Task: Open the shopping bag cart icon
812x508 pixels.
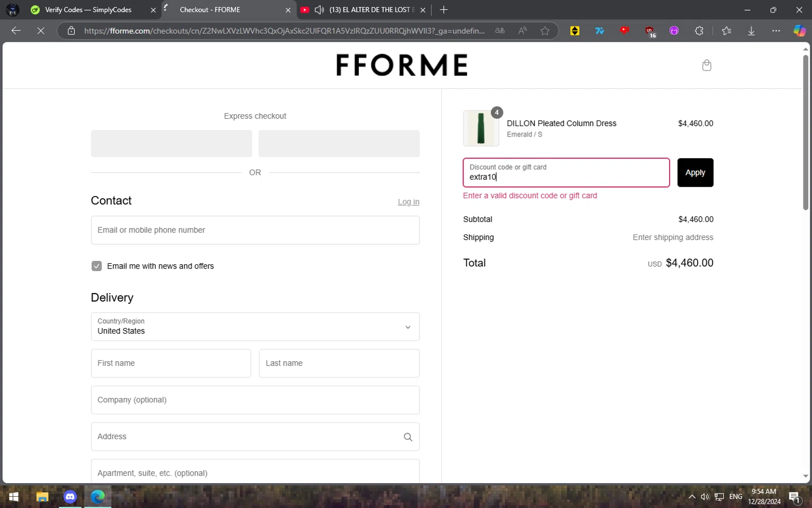Action: pyautogui.click(x=706, y=65)
